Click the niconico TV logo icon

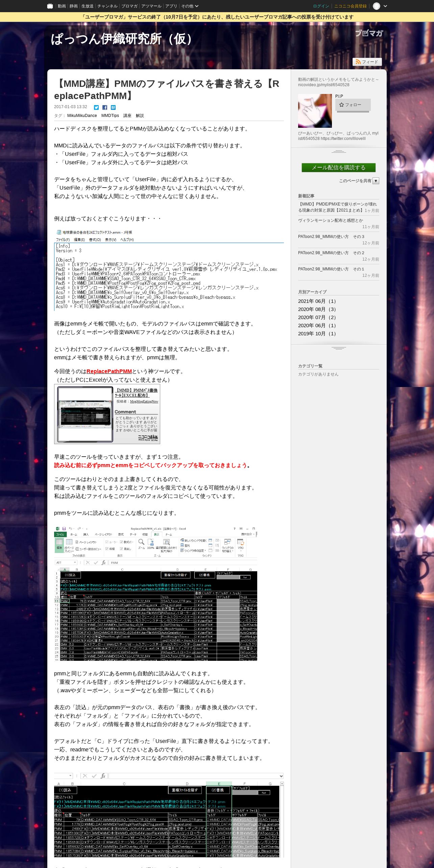tap(50, 6)
